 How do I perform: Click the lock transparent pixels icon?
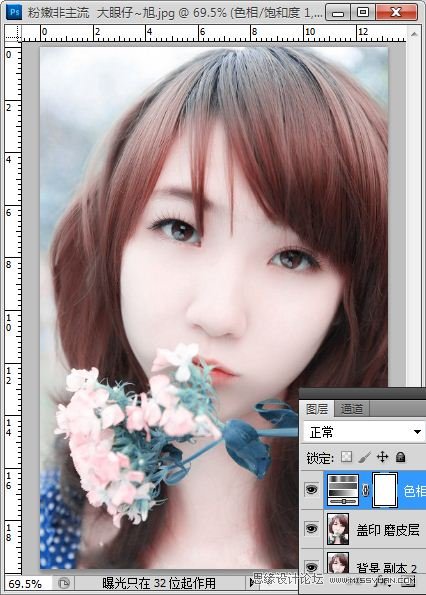[x=346, y=456]
